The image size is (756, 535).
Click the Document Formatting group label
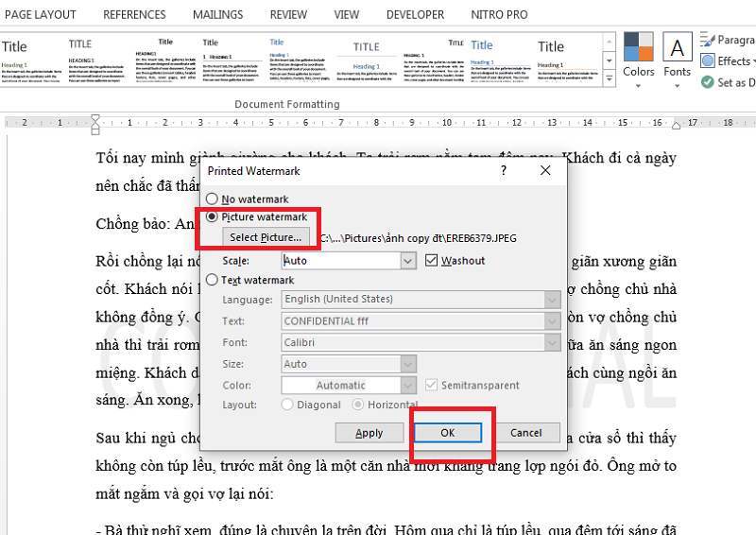click(x=287, y=104)
